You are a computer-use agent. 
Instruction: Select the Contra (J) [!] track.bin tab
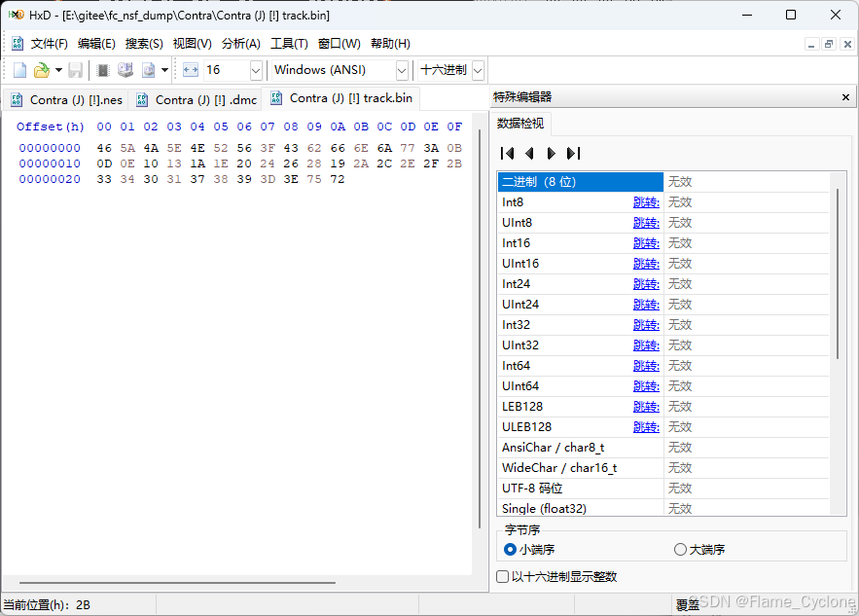pos(340,98)
